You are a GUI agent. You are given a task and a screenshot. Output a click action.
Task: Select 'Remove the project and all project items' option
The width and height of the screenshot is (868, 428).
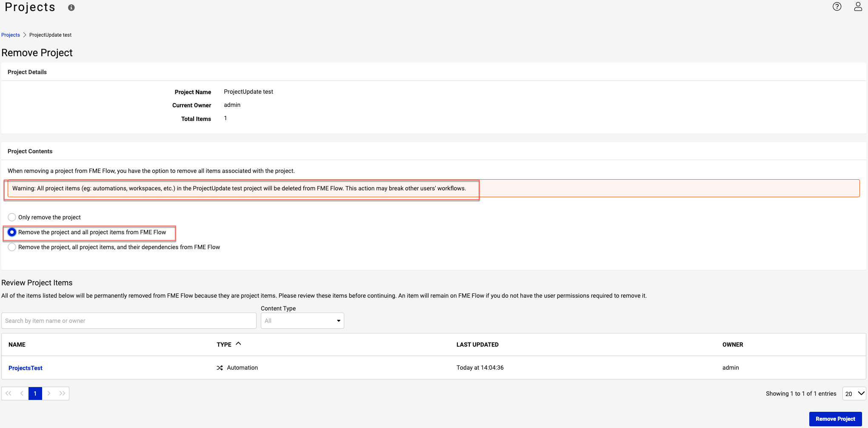(x=12, y=232)
